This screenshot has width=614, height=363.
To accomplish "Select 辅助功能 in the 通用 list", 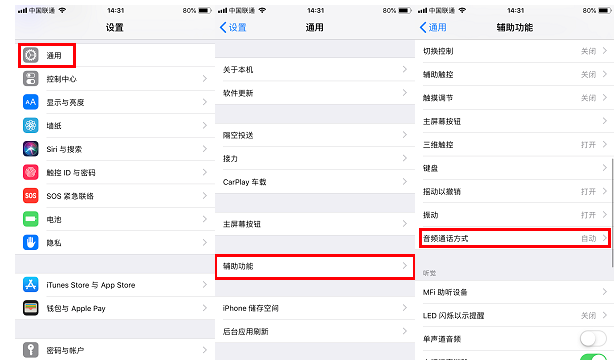I will (315, 266).
